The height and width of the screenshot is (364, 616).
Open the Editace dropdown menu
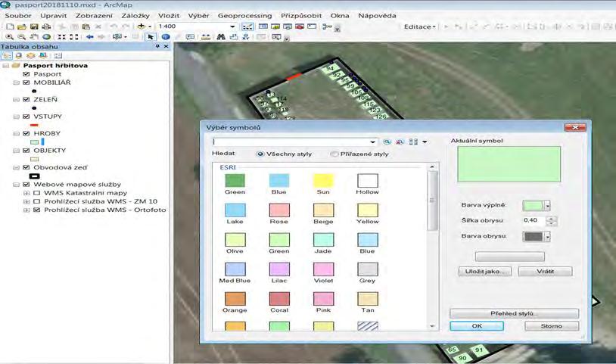coord(419,26)
